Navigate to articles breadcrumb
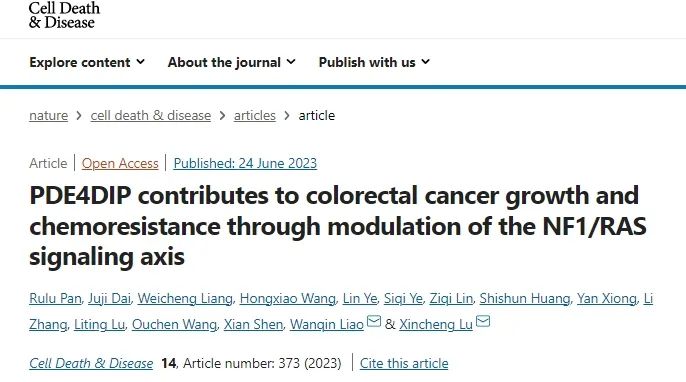 (x=255, y=116)
